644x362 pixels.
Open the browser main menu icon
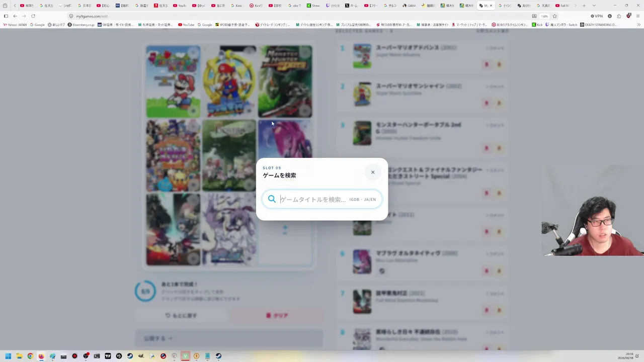coord(638,16)
